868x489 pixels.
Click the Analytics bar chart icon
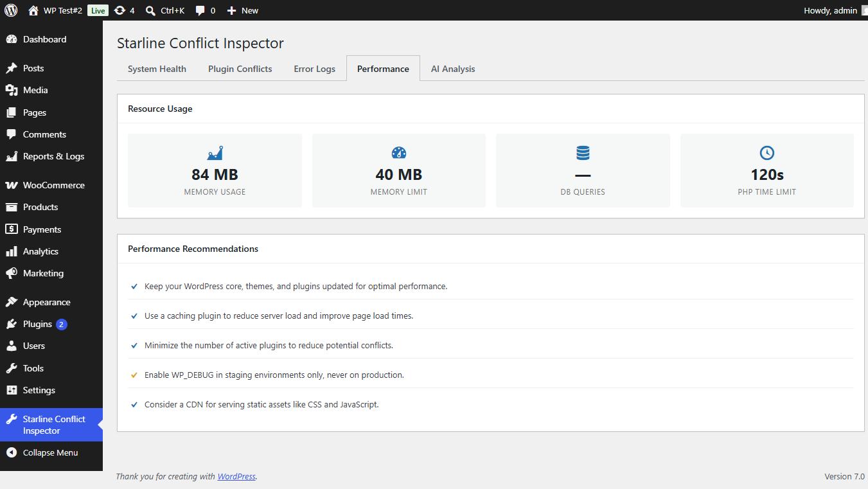(x=12, y=251)
